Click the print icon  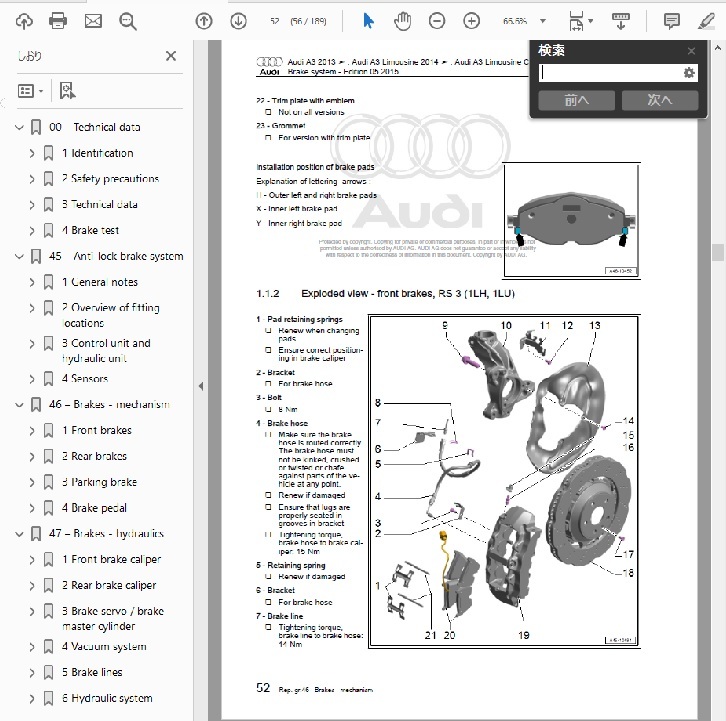tap(58, 21)
